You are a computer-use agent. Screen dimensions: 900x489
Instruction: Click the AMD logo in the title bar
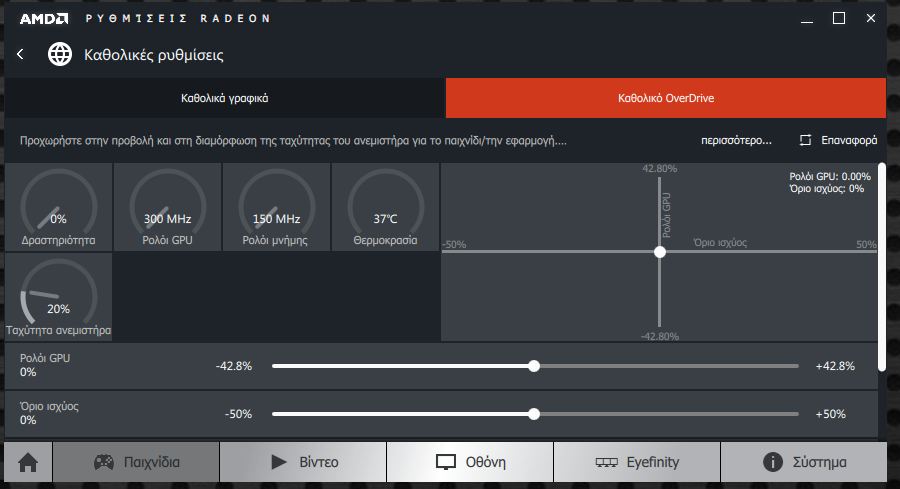click(x=44, y=18)
